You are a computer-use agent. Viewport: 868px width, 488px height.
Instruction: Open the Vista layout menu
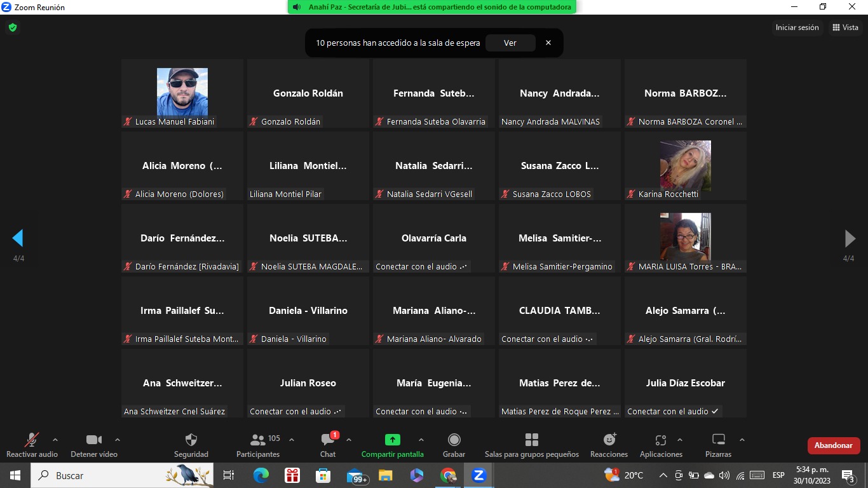[x=845, y=27]
